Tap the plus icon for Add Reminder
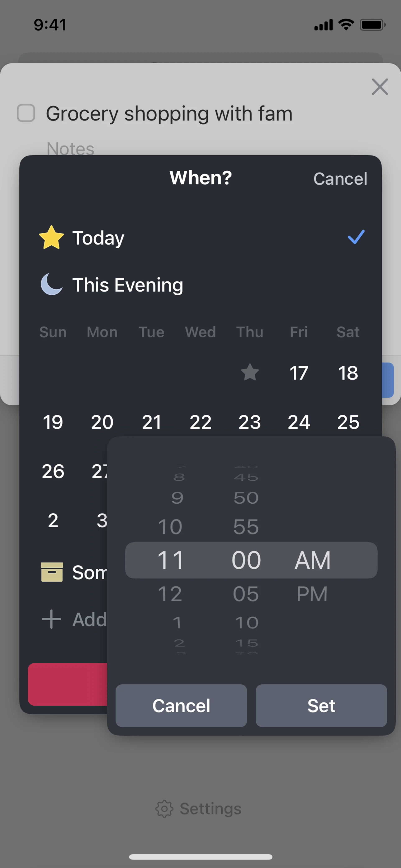Image resolution: width=401 pixels, height=868 pixels. click(x=51, y=619)
